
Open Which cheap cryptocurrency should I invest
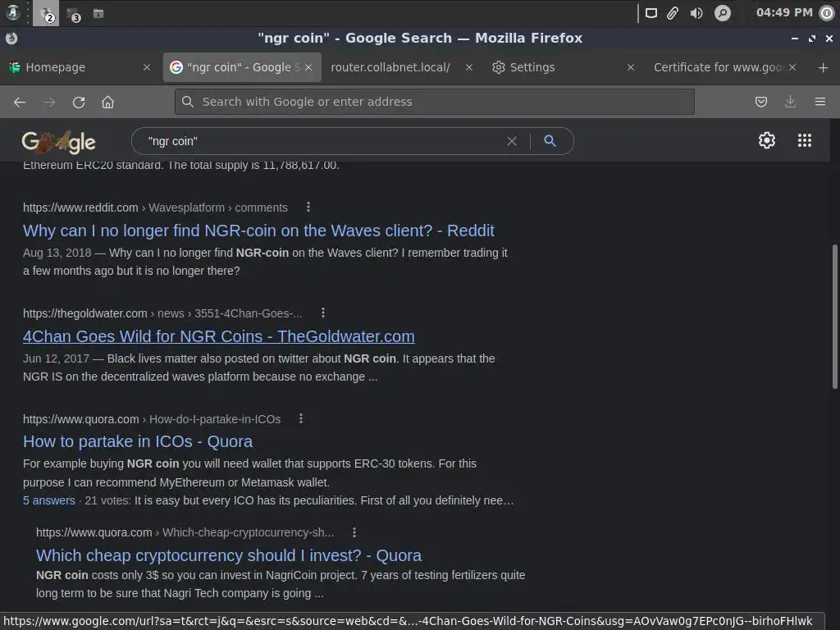tap(229, 555)
